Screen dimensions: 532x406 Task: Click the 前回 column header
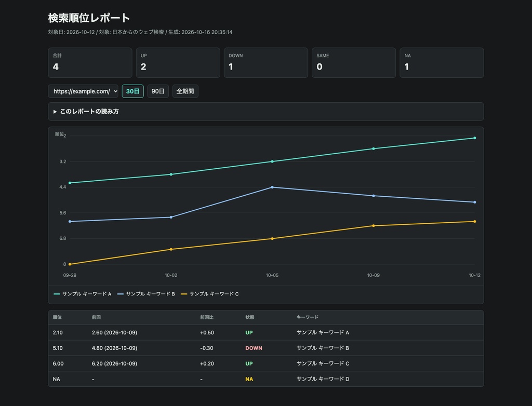[96, 317]
